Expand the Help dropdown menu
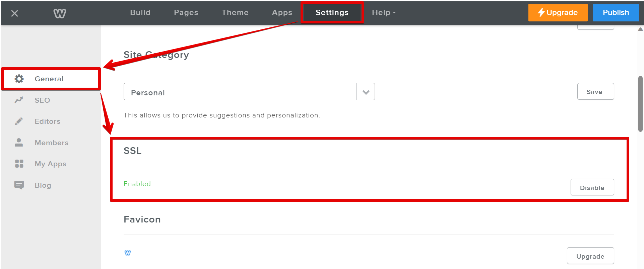Image resolution: width=644 pixels, height=269 pixels. [384, 13]
